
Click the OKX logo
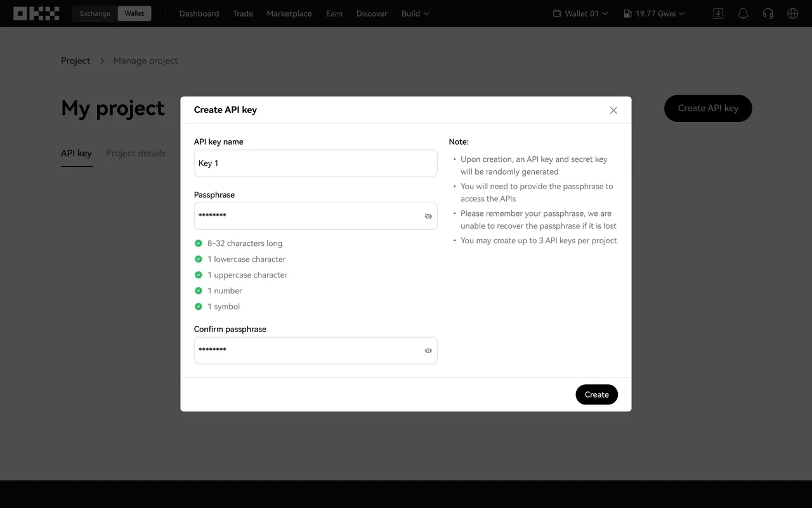[36, 13]
